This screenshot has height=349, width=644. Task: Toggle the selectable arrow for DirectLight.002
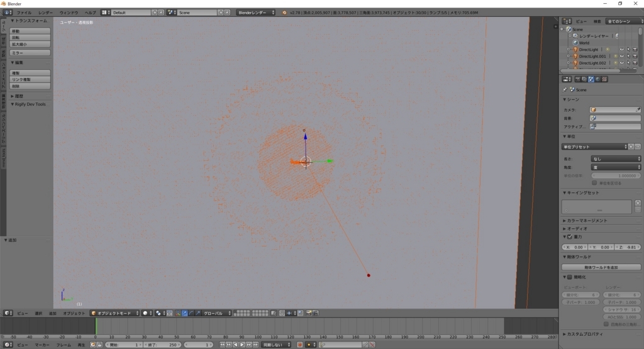(x=628, y=63)
